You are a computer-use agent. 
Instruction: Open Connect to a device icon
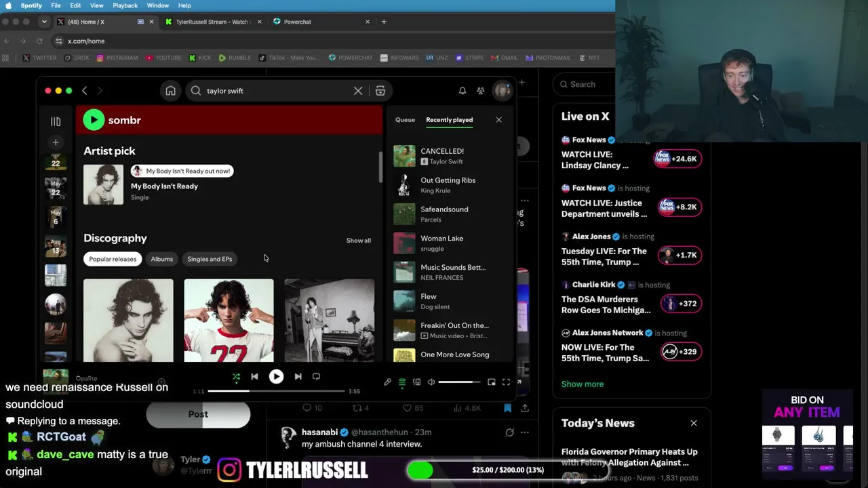point(416,382)
